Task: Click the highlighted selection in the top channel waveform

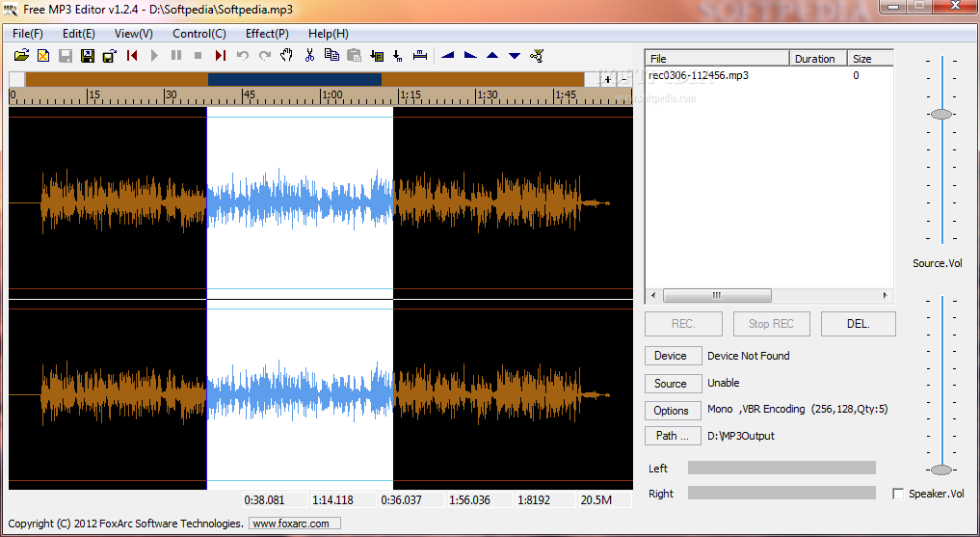Action: tap(300, 202)
